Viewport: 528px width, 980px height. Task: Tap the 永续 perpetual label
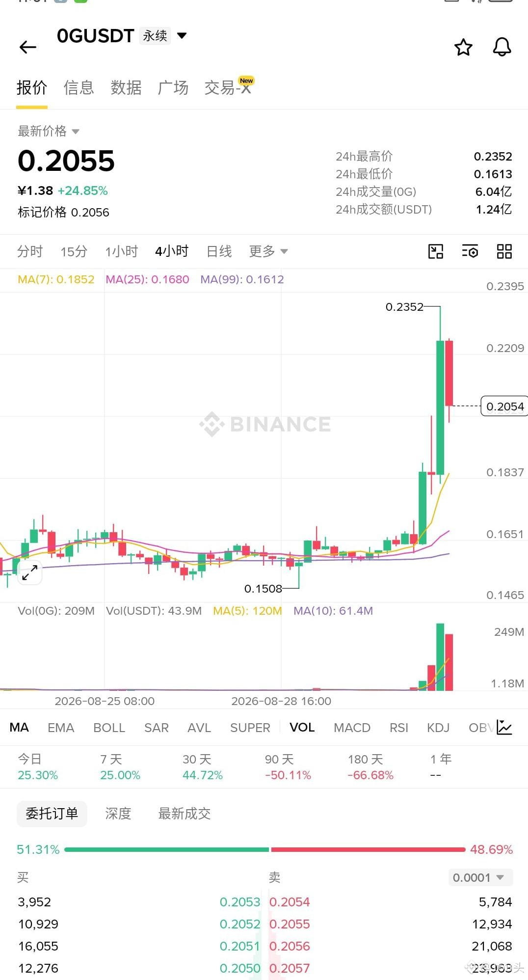click(x=155, y=35)
